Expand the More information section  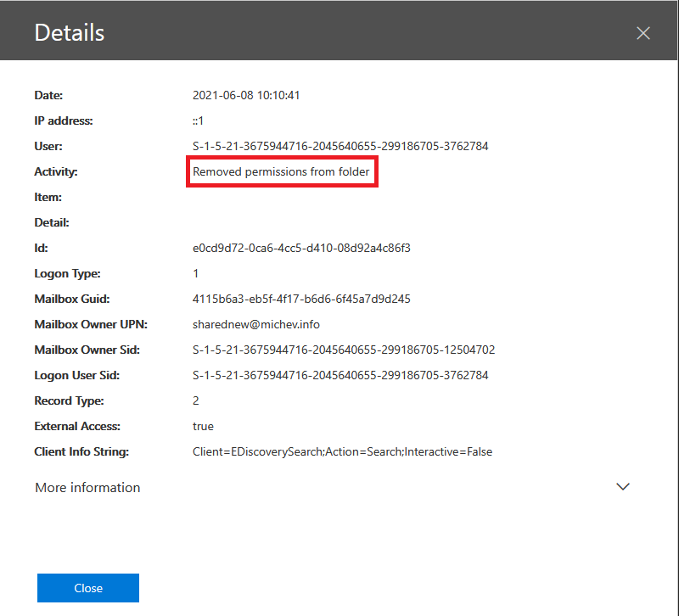tap(87, 487)
